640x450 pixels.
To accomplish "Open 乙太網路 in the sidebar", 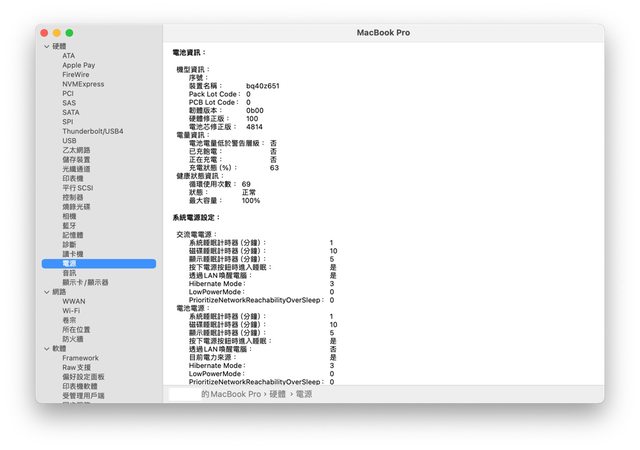I will coord(76,150).
